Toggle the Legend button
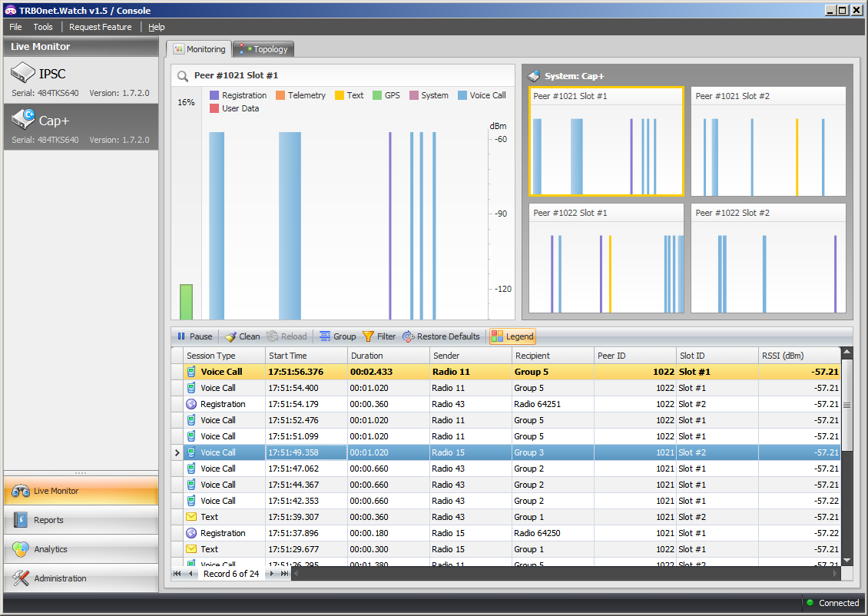This screenshot has height=616, width=868. (x=512, y=336)
